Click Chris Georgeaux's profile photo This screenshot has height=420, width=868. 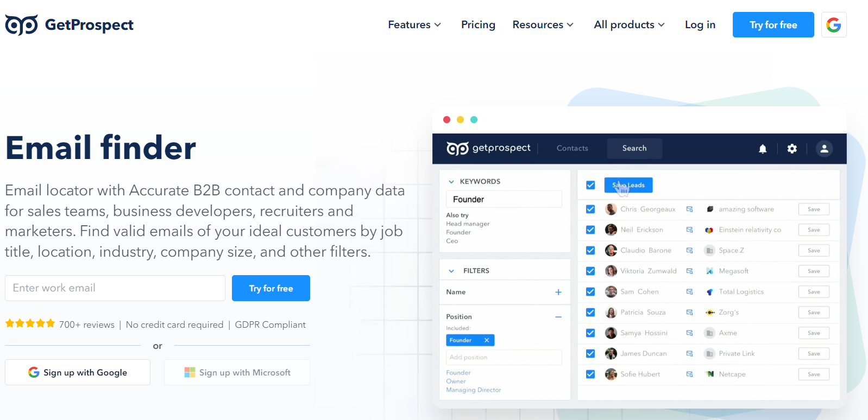point(611,209)
